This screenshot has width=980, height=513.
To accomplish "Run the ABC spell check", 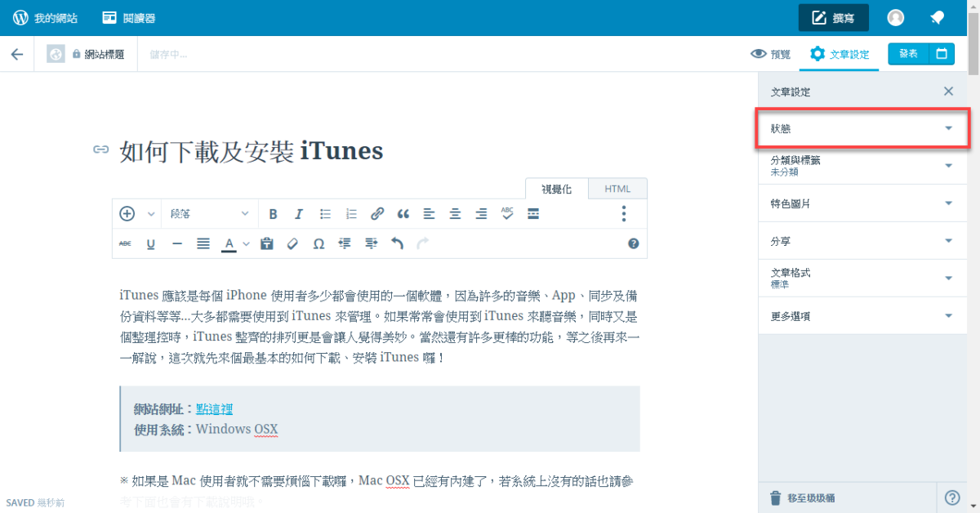I will 507,214.
